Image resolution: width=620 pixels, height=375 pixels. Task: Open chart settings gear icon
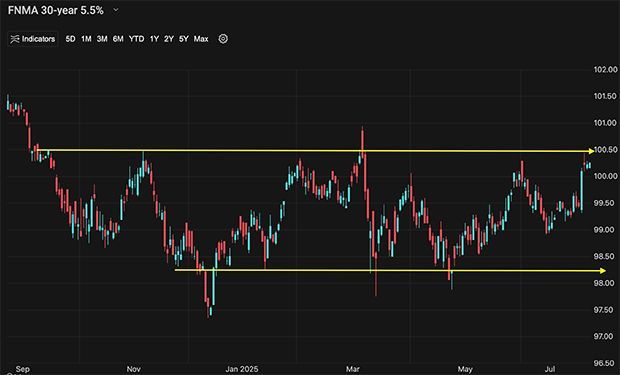pyautogui.click(x=223, y=39)
